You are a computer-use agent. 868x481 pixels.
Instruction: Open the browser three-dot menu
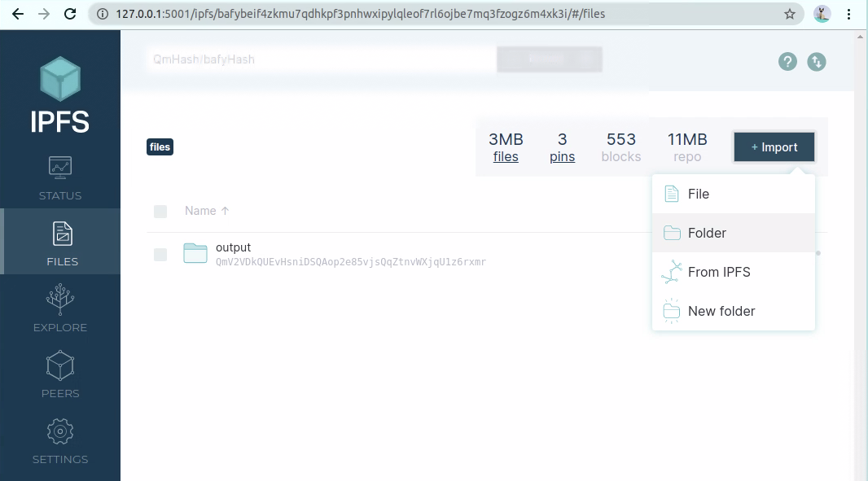tap(848, 14)
